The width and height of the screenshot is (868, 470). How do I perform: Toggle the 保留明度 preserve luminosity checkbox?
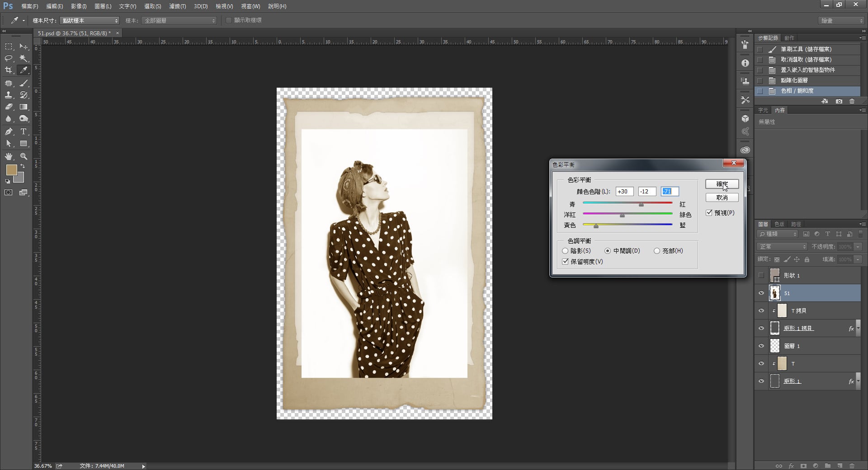click(x=565, y=262)
